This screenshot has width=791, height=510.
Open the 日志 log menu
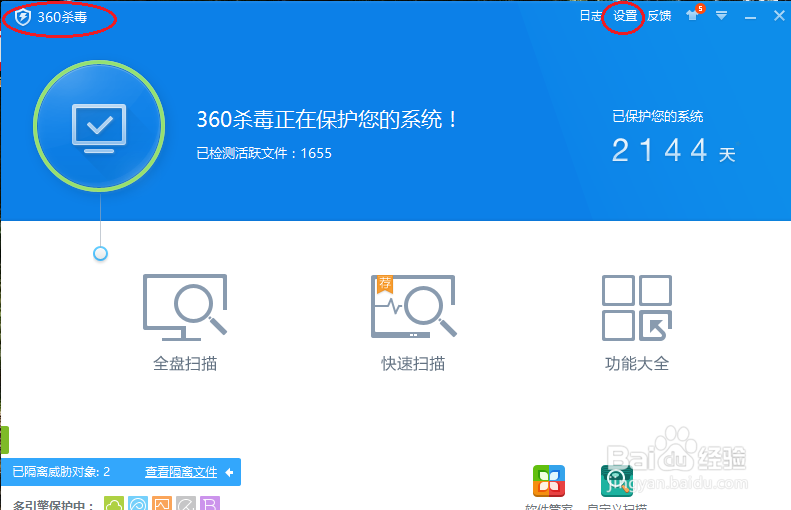[x=590, y=16]
